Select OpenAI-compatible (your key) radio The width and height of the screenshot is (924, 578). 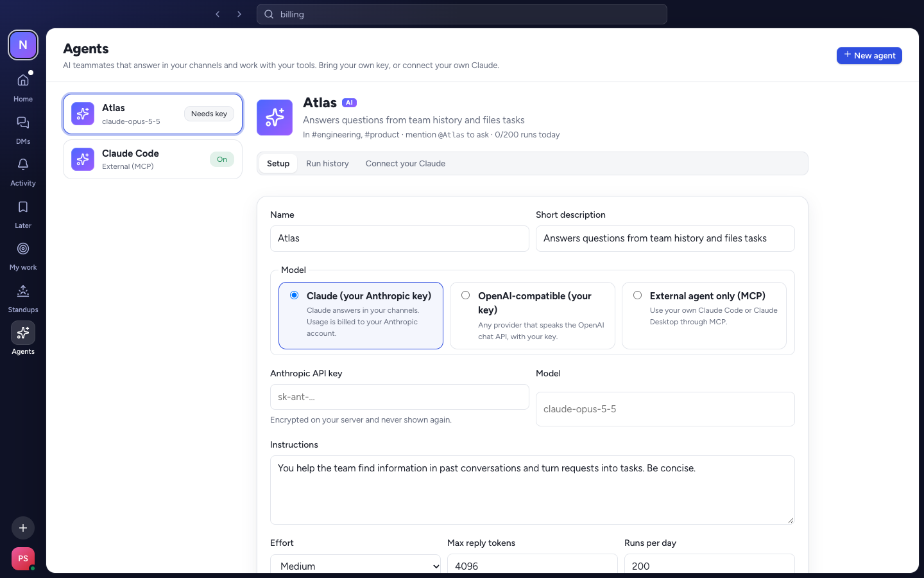coord(466,295)
